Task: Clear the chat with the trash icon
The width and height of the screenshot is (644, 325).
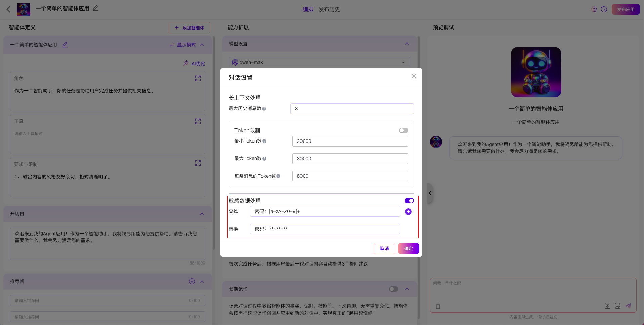Action: click(438, 306)
